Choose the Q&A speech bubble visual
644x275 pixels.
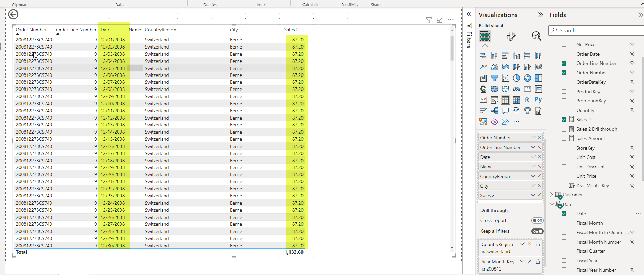click(505, 111)
